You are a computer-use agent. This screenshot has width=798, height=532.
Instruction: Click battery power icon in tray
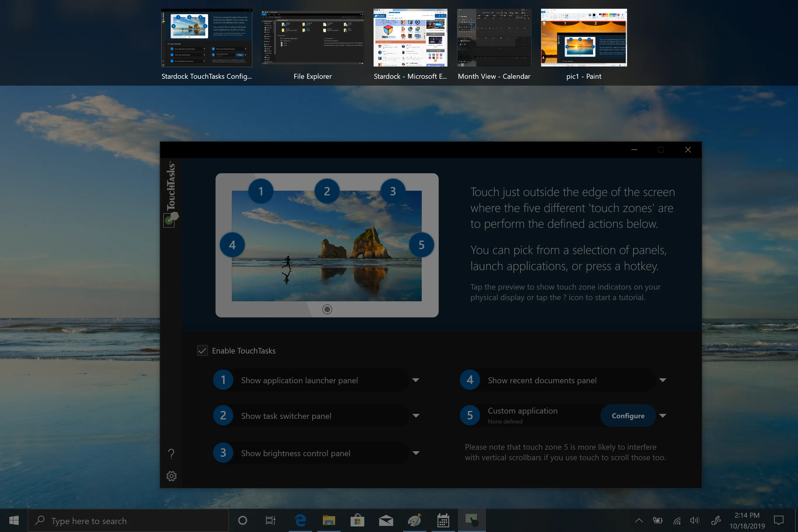point(657,520)
